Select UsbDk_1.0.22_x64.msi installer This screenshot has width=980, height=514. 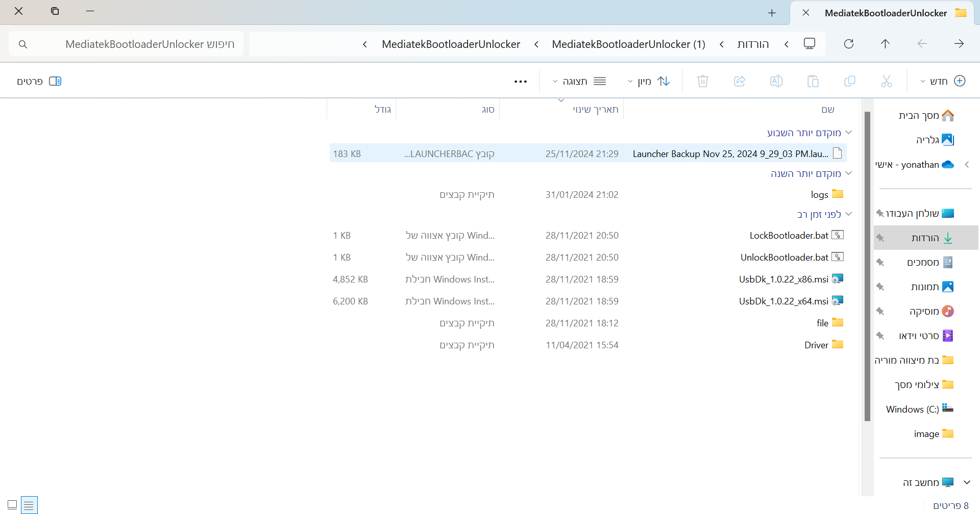(x=588, y=301)
